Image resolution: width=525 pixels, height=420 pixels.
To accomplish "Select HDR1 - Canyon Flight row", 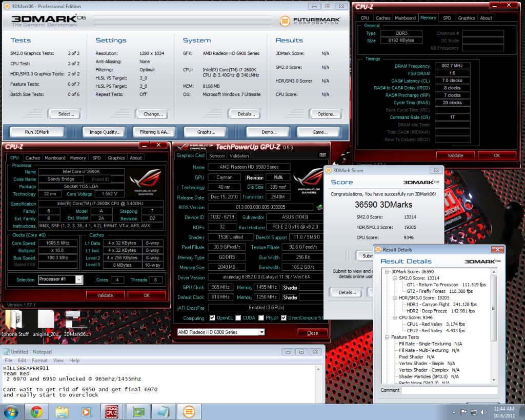I will click(x=441, y=305).
